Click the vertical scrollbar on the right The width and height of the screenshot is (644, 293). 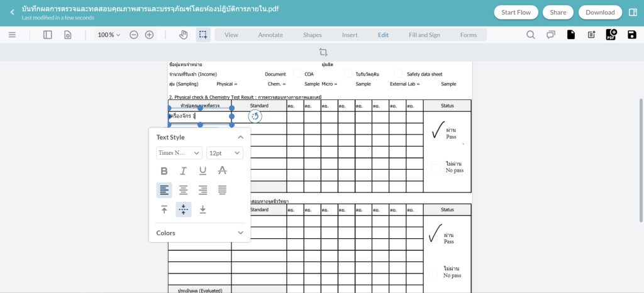click(641, 160)
